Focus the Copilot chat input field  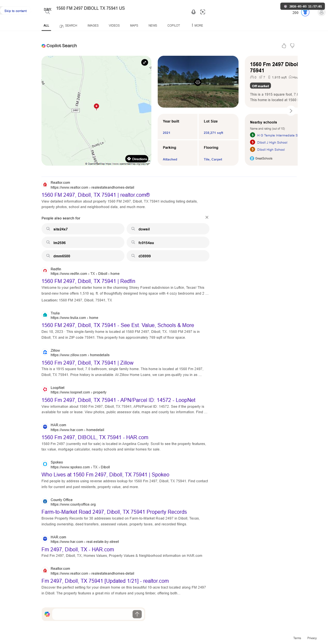point(92,614)
